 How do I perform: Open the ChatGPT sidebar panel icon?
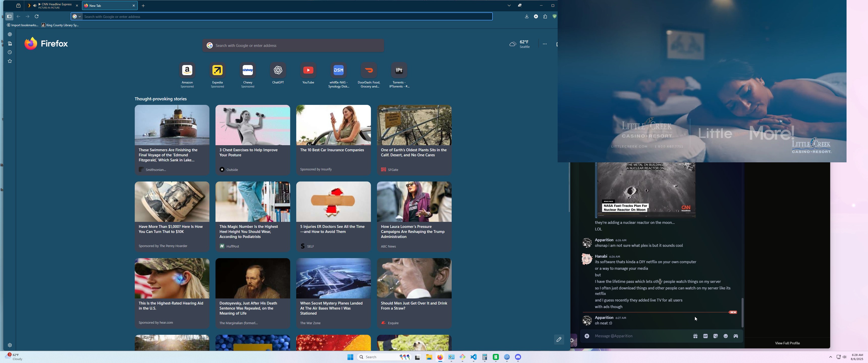pyautogui.click(x=10, y=34)
